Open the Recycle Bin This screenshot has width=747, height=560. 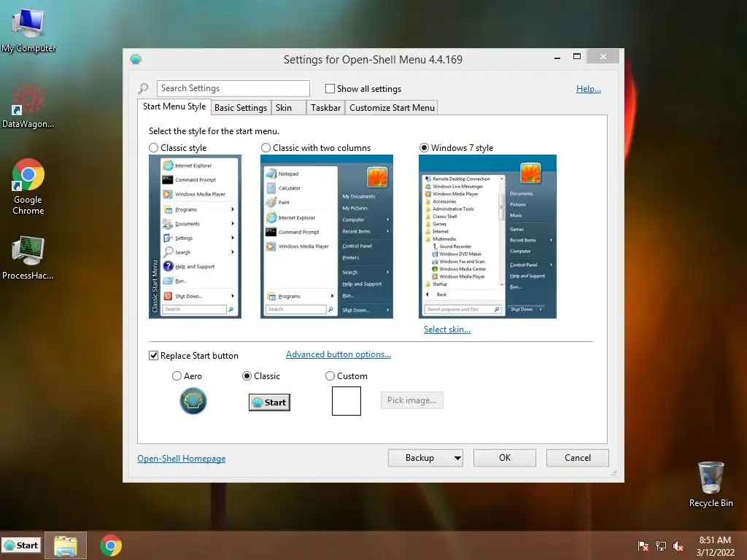pyautogui.click(x=711, y=484)
